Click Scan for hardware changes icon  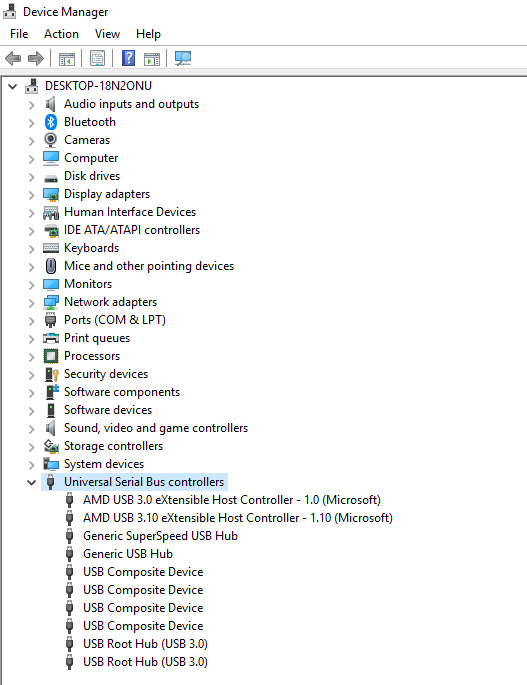click(183, 58)
